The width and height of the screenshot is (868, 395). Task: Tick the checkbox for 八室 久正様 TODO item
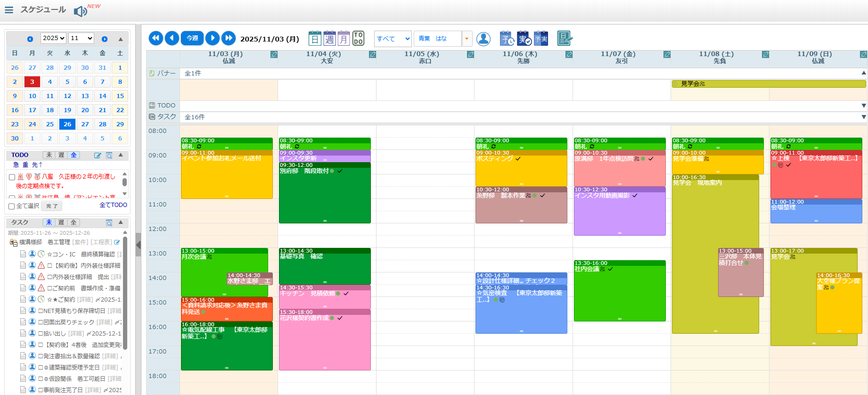click(x=12, y=177)
